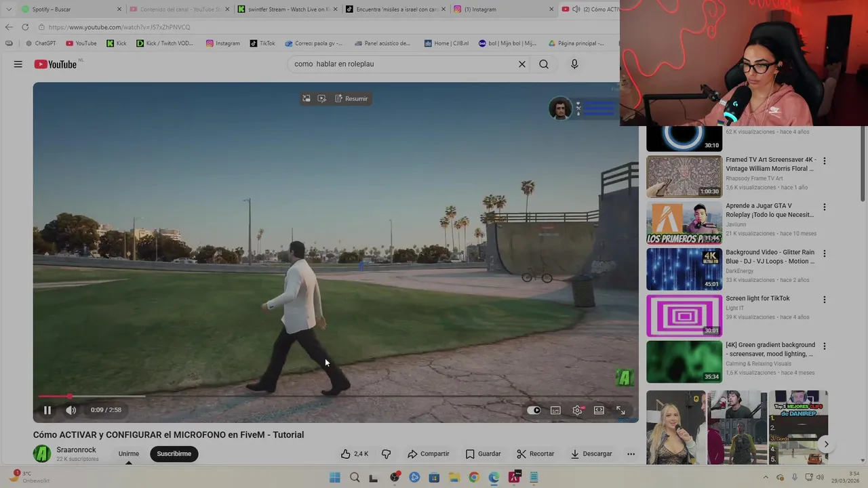Click the Descargar download button

[x=591, y=454]
